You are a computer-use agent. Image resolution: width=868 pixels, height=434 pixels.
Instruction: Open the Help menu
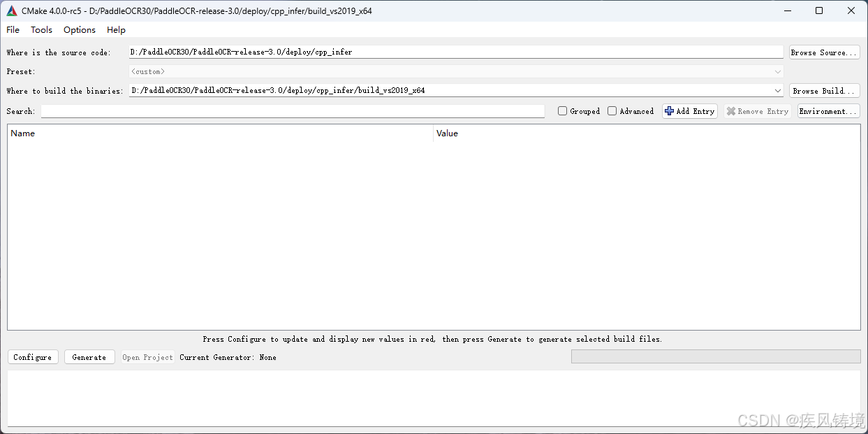tap(116, 29)
